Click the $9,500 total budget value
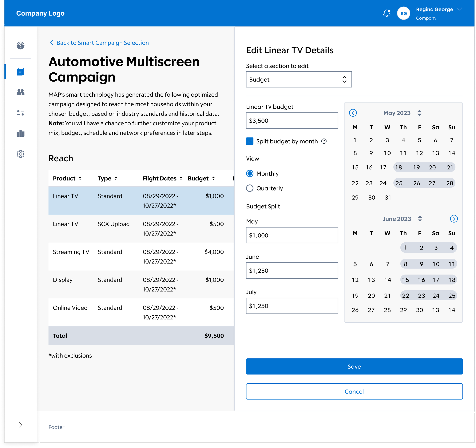Image resolution: width=476 pixels, height=448 pixels. coord(214,336)
